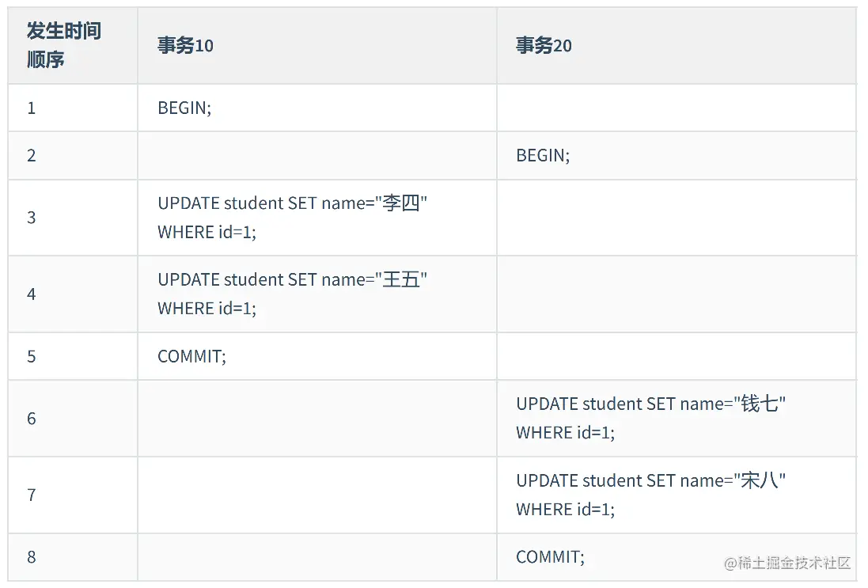This screenshot has height=588, width=868.
Task: Click the sequence number 1 cell
Action: tap(32, 108)
